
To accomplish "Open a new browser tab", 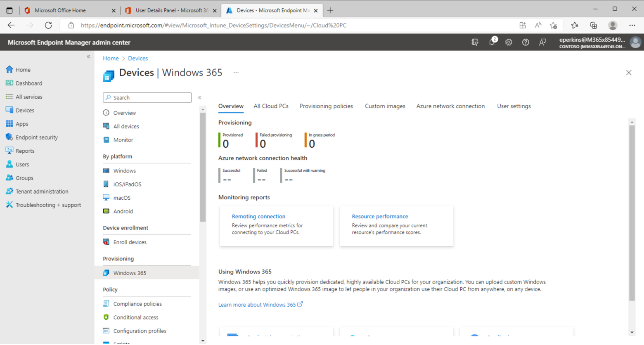I will pyautogui.click(x=330, y=10).
